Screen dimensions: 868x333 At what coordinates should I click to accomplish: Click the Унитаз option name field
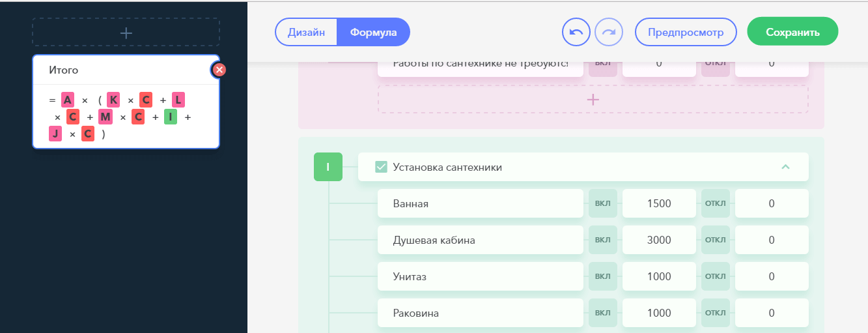[x=480, y=277]
